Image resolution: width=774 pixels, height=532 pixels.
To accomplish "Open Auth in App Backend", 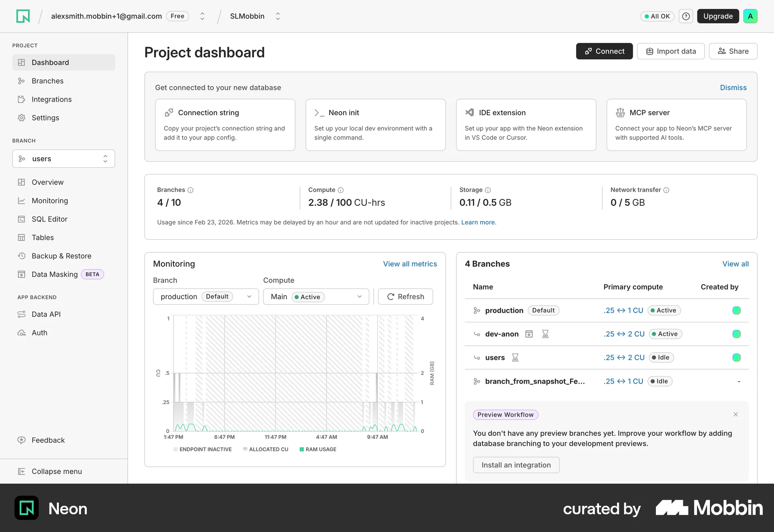I will coord(64,333).
